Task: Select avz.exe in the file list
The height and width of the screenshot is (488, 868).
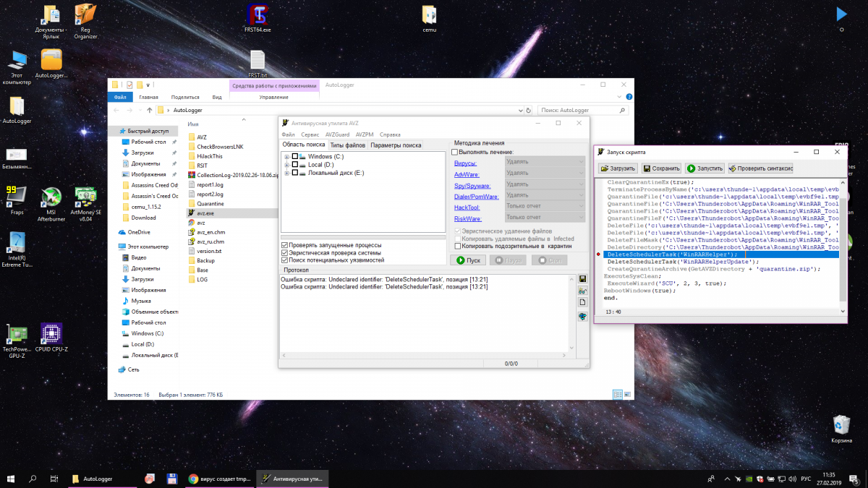Action: (205, 213)
